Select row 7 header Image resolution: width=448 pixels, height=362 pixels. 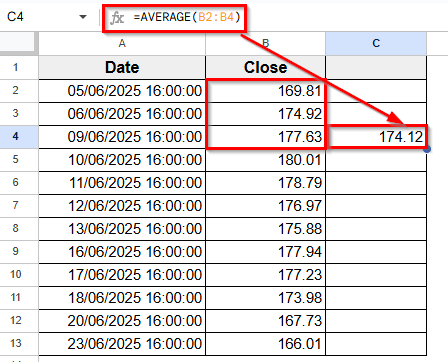pos(19,206)
